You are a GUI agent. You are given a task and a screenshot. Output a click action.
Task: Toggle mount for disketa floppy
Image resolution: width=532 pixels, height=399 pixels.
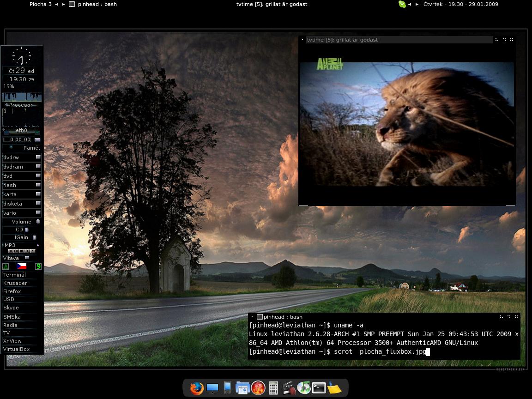tap(38, 203)
